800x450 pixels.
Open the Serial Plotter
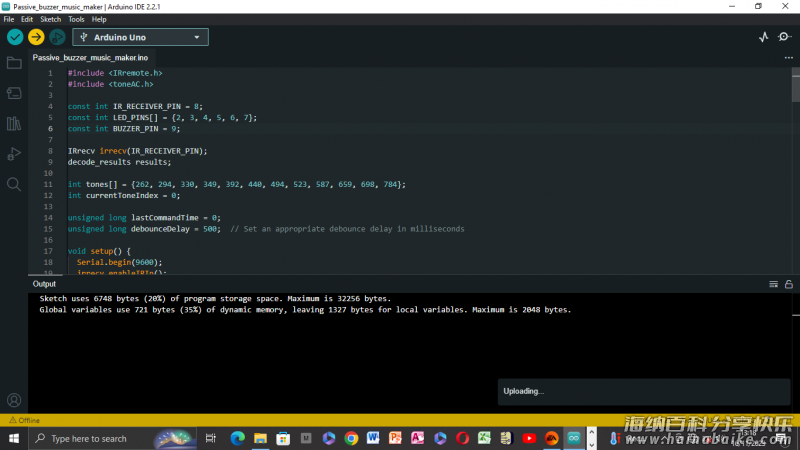pos(763,37)
